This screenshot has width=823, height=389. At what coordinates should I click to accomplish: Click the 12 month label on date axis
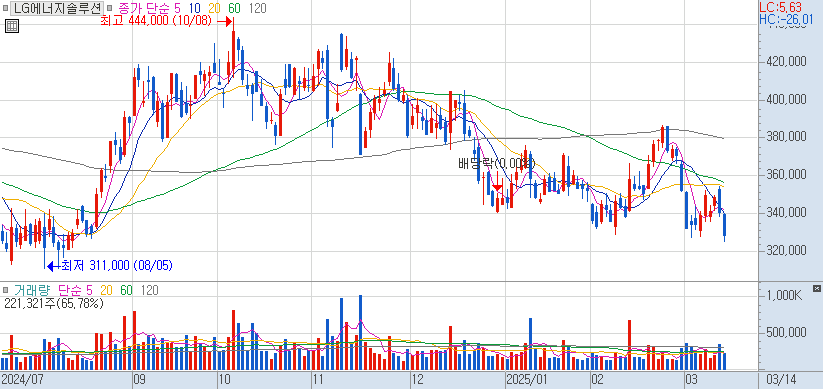[417, 379]
